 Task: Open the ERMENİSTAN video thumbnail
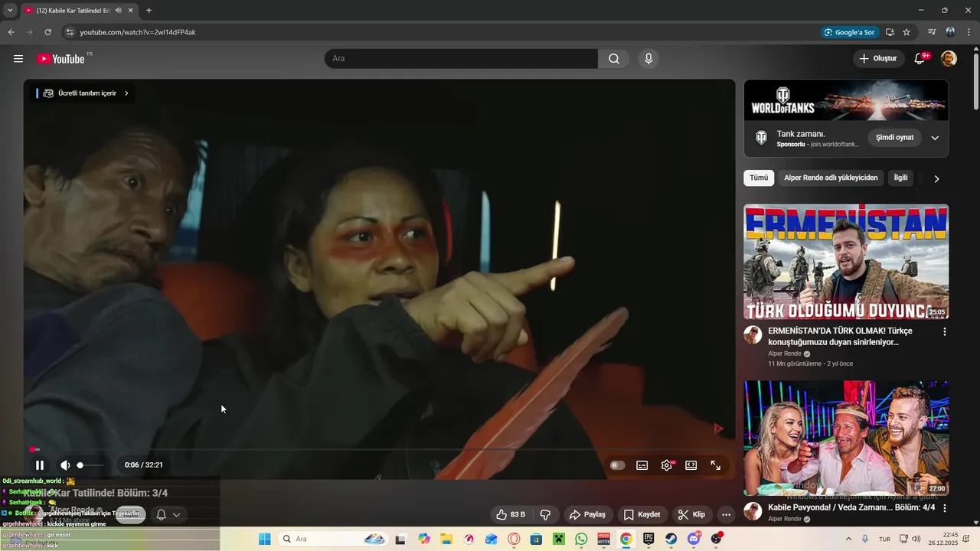[846, 262]
